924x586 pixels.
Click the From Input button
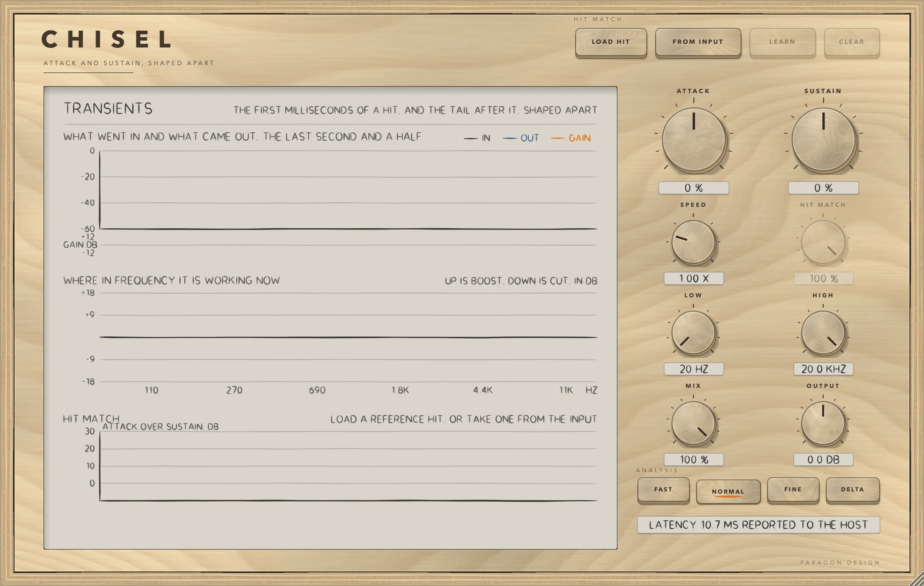tap(698, 42)
